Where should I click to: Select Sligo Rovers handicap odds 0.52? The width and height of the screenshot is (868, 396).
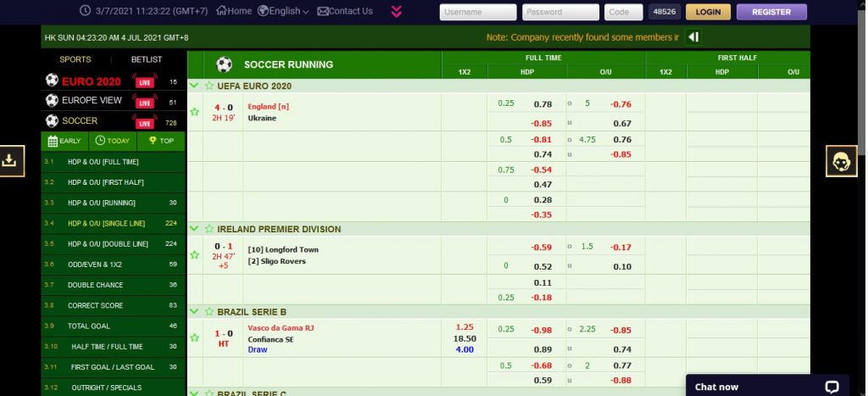click(542, 266)
